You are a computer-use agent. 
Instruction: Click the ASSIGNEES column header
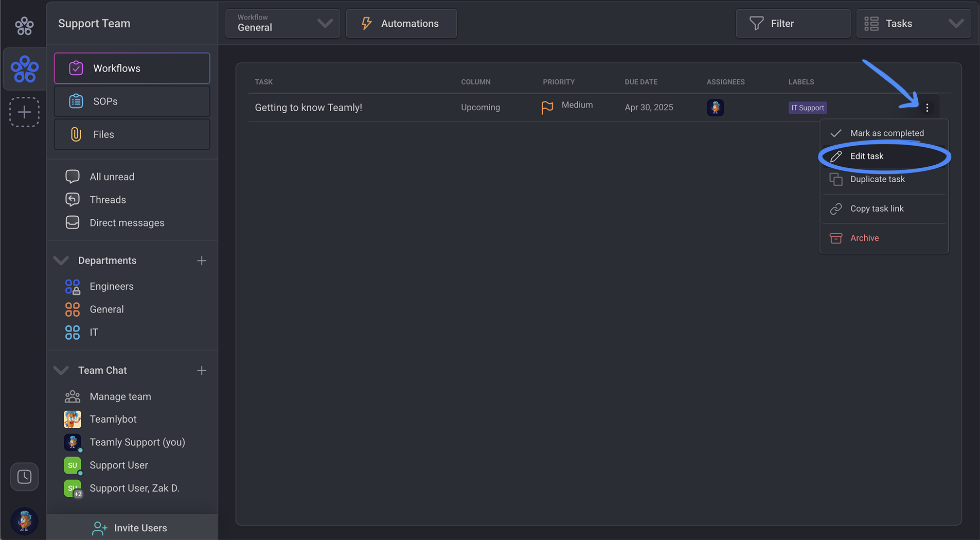pyautogui.click(x=725, y=82)
